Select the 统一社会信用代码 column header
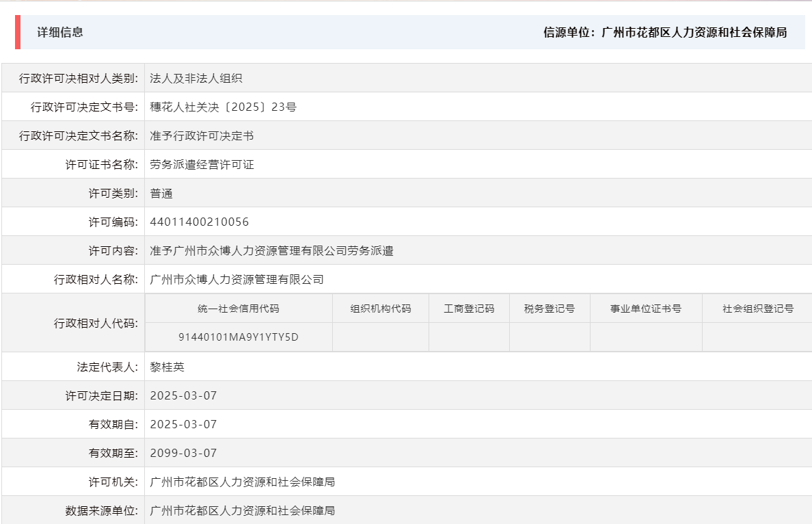The height and width of the screenshot is (524, 812). (237, 308)
